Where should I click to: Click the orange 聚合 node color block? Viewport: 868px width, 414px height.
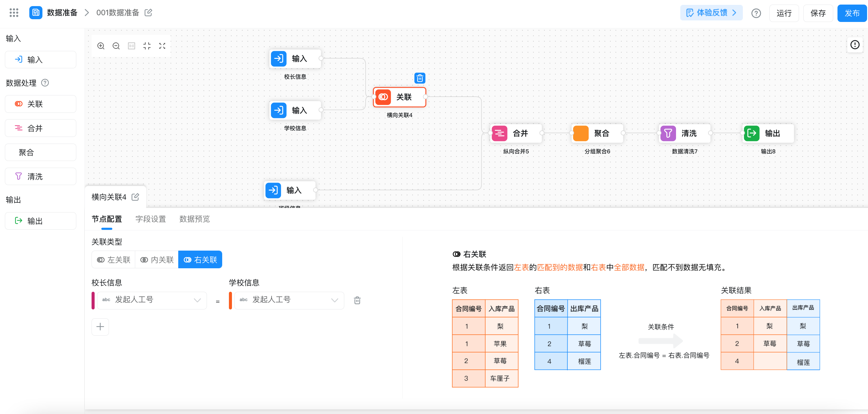pyautogui.click(x=580, y=133)
